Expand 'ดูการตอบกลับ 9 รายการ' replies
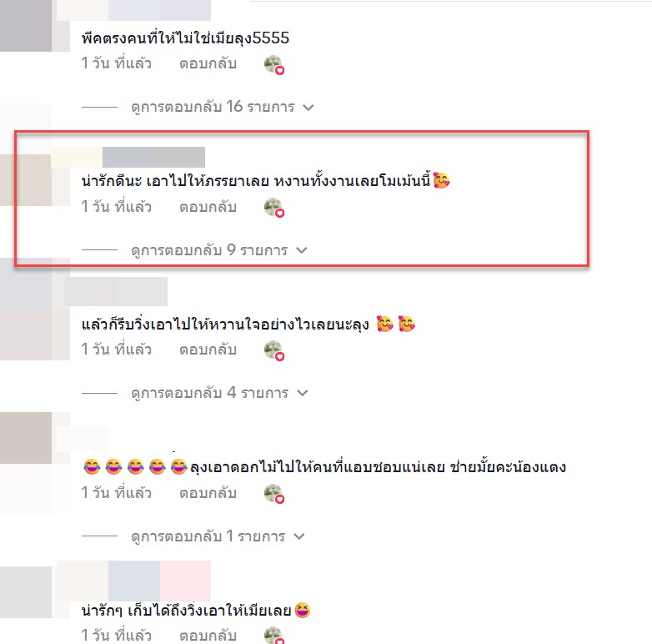The height and width of the screenshot is (644, 652). (x=218, y=250)
